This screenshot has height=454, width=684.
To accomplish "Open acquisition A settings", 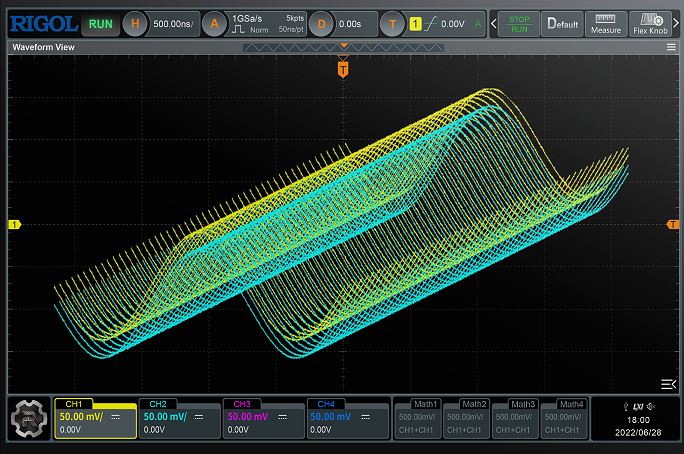I will (213, 23).
